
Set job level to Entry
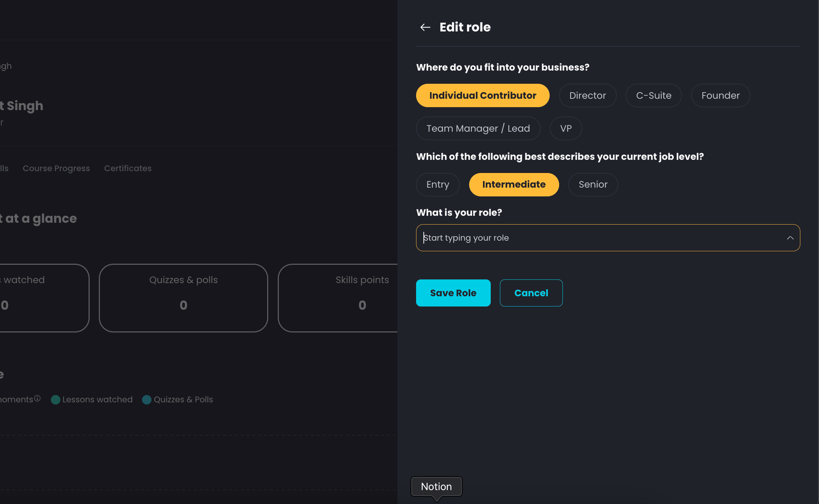coord(438,185)
